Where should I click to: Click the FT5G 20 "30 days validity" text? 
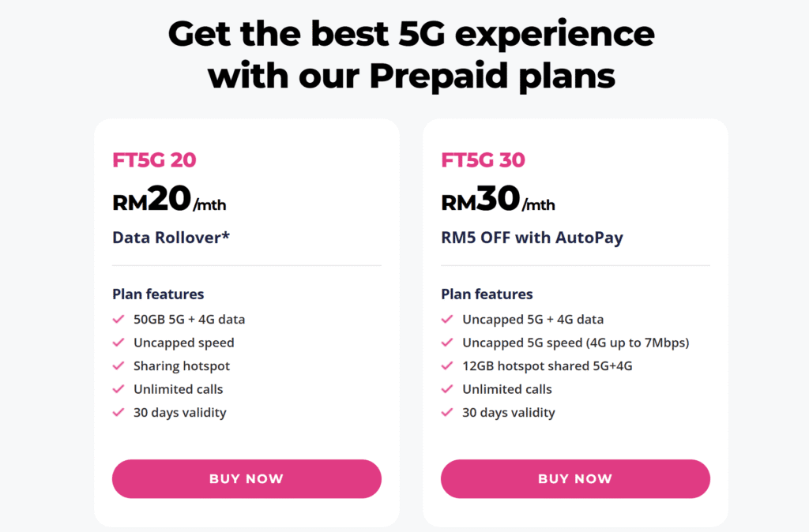tap(179, 412)
